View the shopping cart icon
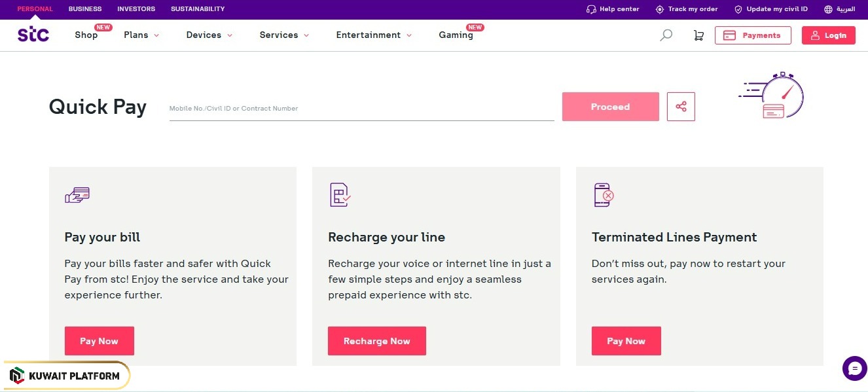Screen dimensions: 868x392 point(698,35)
